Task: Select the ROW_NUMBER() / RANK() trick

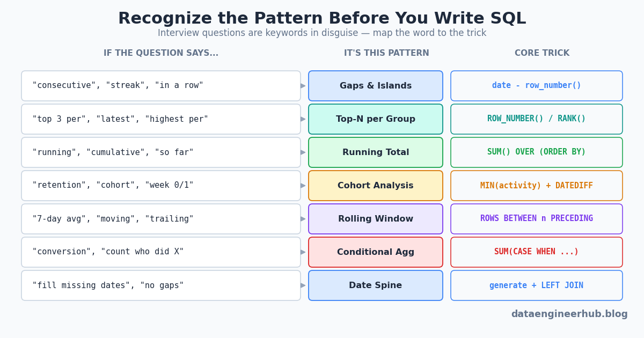Action: [x=537, y=119]
